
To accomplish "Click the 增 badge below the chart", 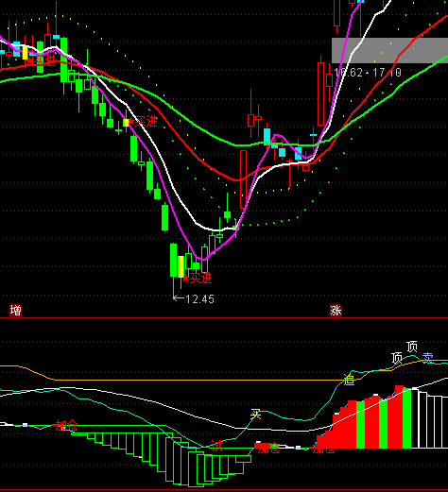I will coord(15,310).
